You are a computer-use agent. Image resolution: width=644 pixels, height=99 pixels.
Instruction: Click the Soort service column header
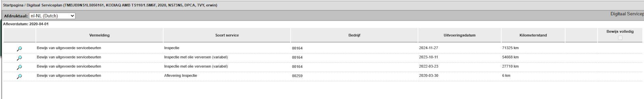click(x=227, y=35)
